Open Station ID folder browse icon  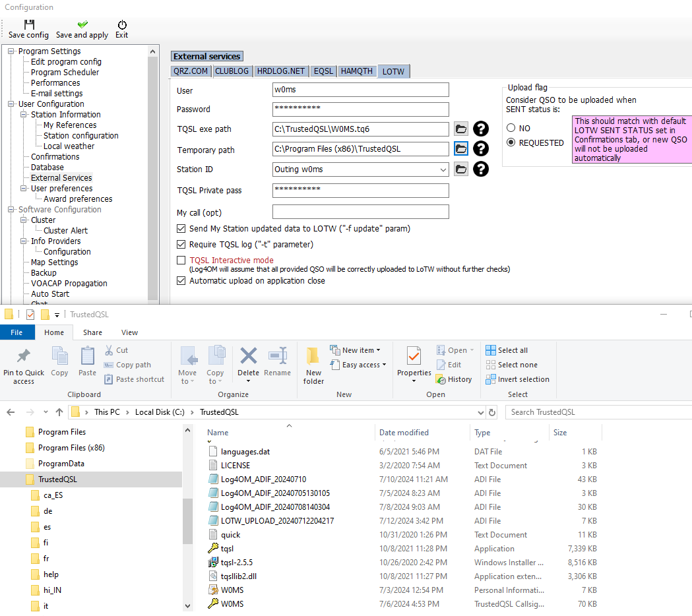[x=460, y=169]
